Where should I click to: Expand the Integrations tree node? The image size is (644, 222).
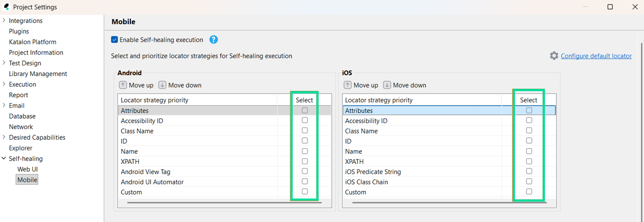tap(4, 21)
